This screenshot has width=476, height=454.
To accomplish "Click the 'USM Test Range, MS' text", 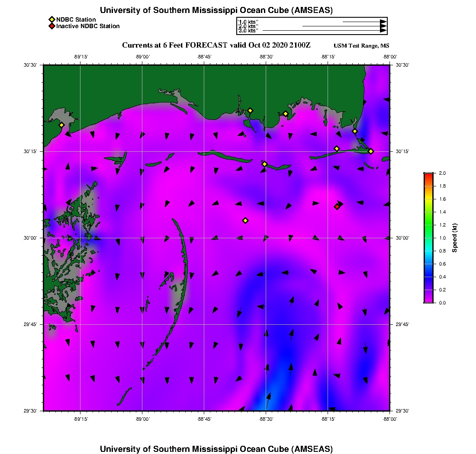I will pyautogui.click(x=361, y=46).
